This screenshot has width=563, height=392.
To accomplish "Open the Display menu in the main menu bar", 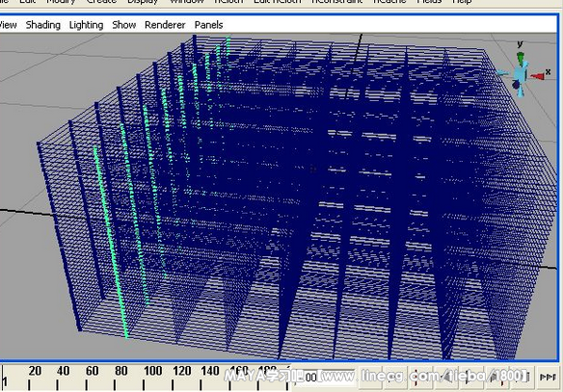I will click(143, 2).
